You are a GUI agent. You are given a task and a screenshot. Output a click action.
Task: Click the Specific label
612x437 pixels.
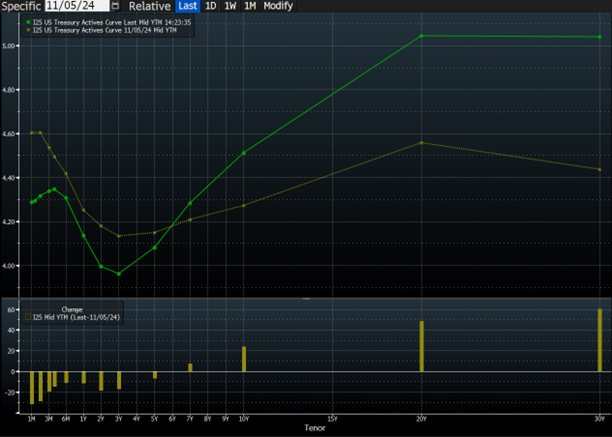click(x=21, y=6)
